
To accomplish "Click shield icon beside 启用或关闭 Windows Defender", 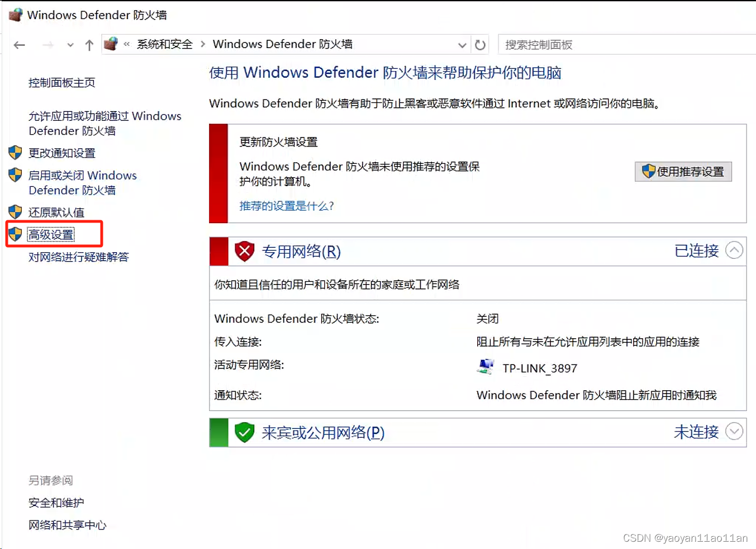I will click(x=15, y=175).
